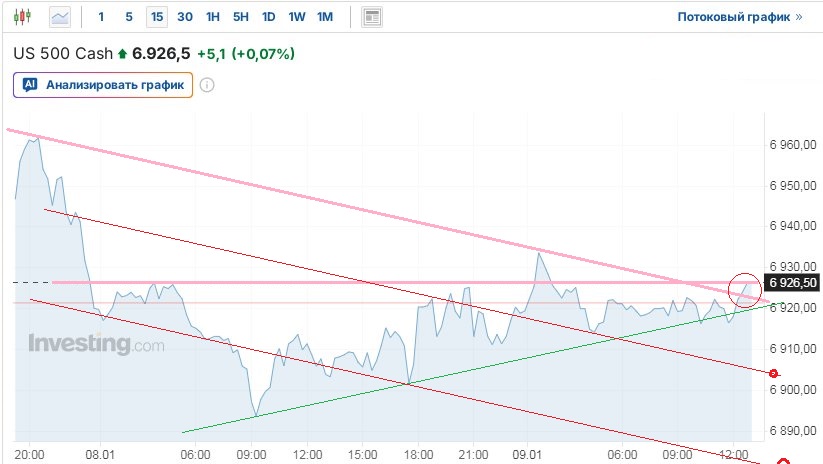The width and height of the screenshot is (823, 464).
Task: Switch to candlestick chart type
Action: (22, 17)
